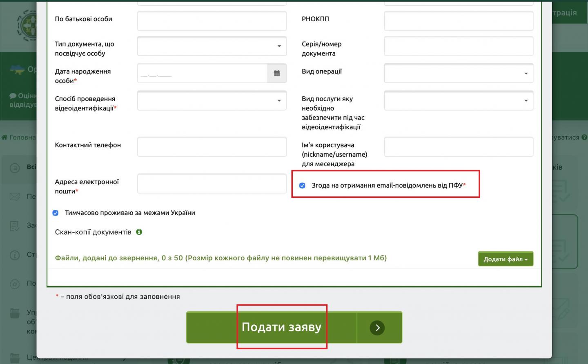Uncheck Згода на отримання email-повідомлень checkbox
Image resolution: width=588 pixels, height=364 pixels.
[302, 185]
